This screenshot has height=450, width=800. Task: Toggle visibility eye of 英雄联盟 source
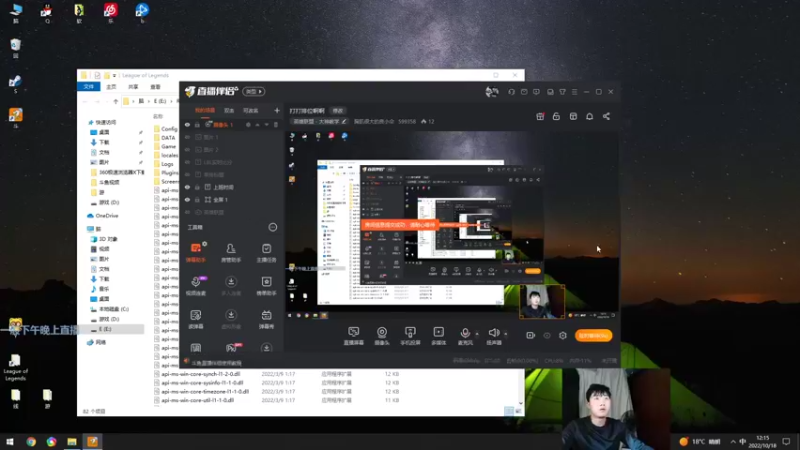coord(187,212)
